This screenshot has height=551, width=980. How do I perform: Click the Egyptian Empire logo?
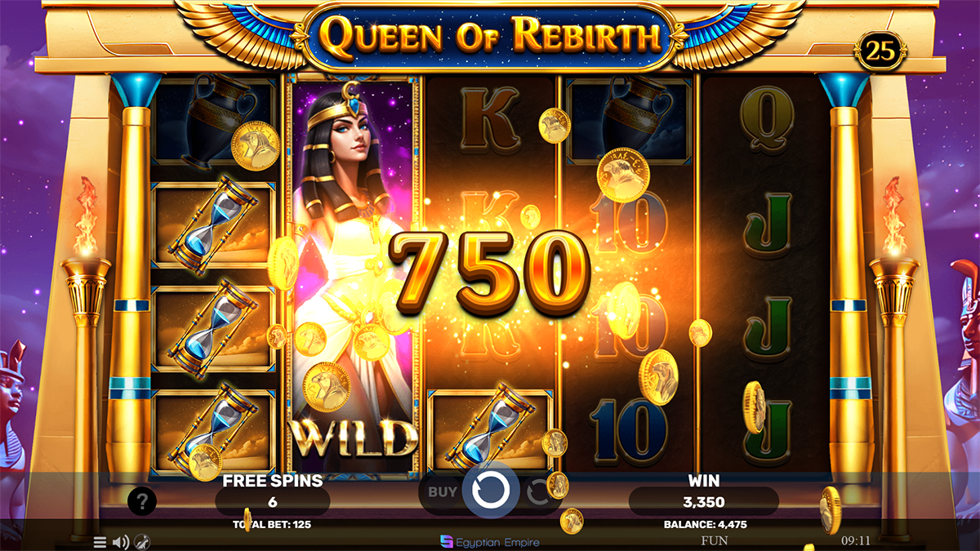tap(490, 541)
